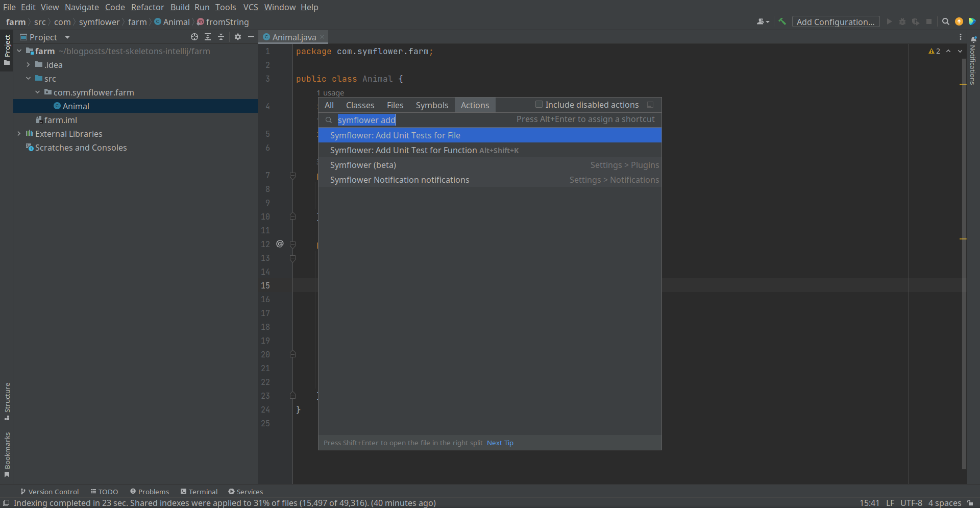Expand External Libraries node

[x=19, y=134]
